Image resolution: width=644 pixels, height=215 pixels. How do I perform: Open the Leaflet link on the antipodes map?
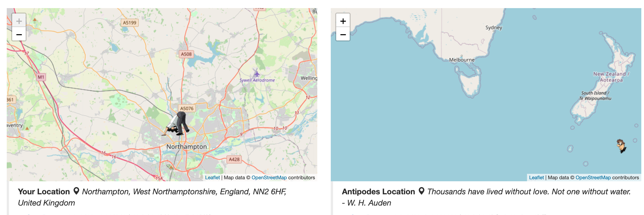536,177
